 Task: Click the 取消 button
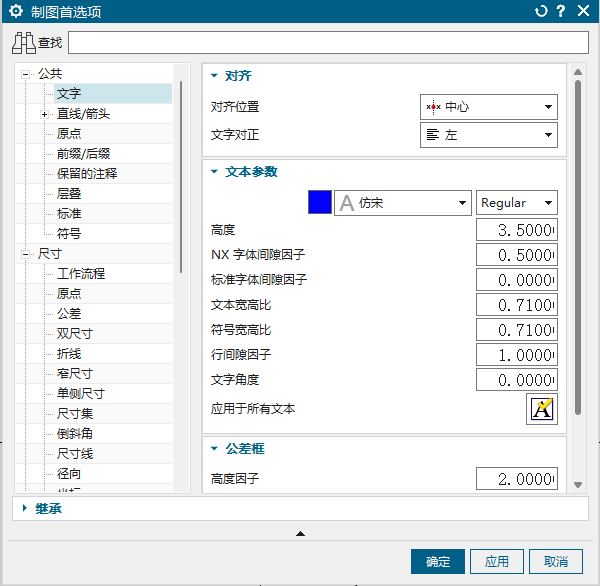coord(556,562)
